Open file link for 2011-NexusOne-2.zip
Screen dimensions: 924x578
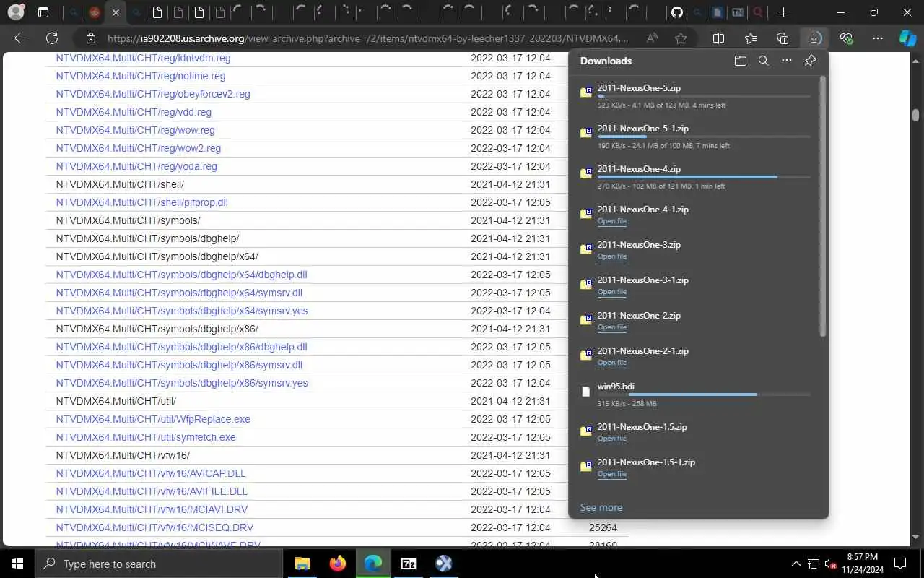point(611,327)
